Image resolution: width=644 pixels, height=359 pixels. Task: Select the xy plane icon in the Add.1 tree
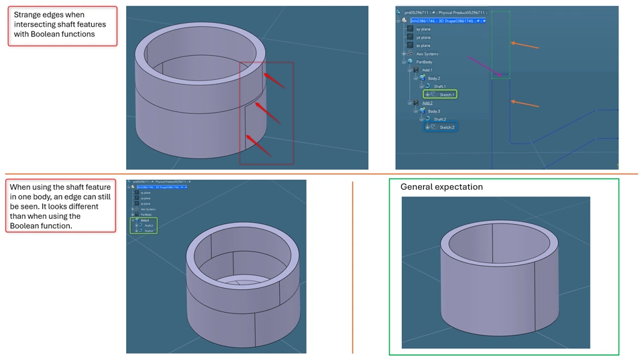coord(410,29)
